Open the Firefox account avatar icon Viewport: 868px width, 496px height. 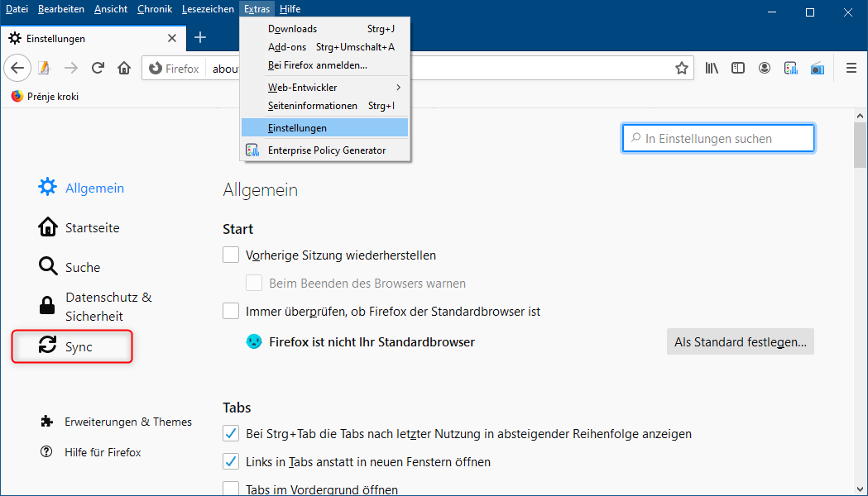(x=765, y=69)
